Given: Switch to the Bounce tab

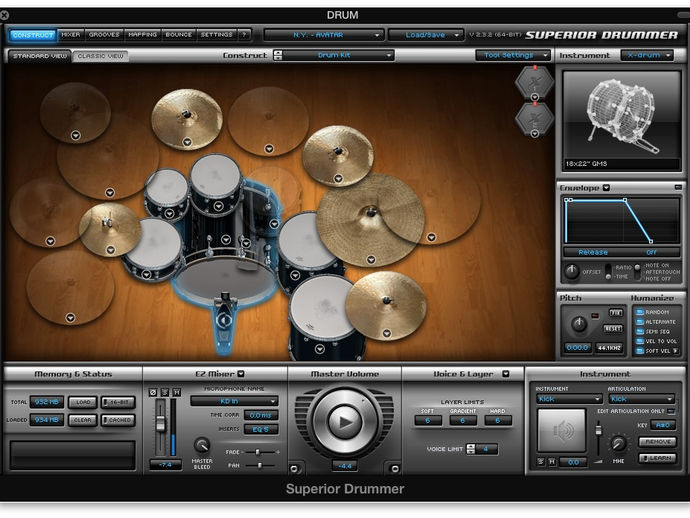Looking at the screenshot, I should click(x=178, y=34).
